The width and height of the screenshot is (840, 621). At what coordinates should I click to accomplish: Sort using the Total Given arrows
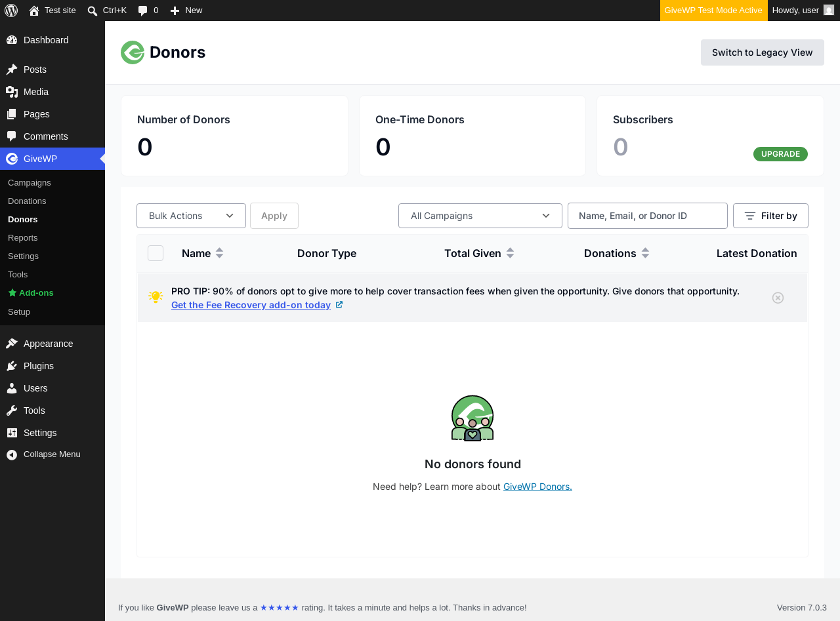(510, 253)
